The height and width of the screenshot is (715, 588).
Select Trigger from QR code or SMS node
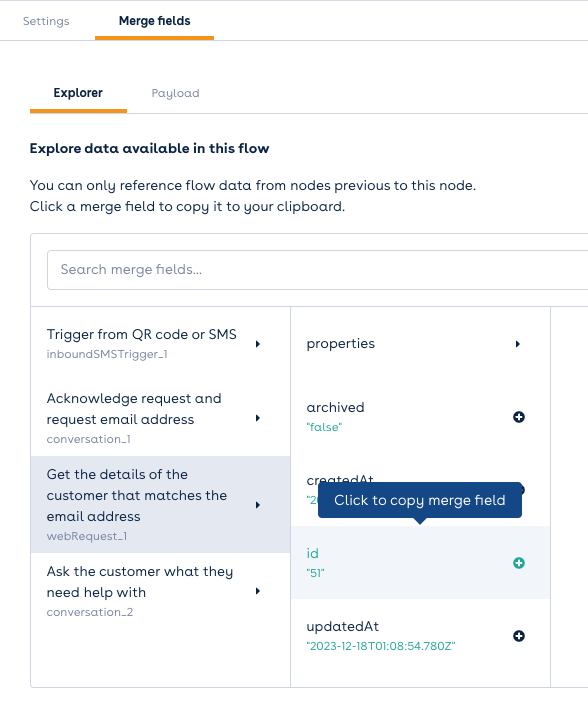point(161,343)
